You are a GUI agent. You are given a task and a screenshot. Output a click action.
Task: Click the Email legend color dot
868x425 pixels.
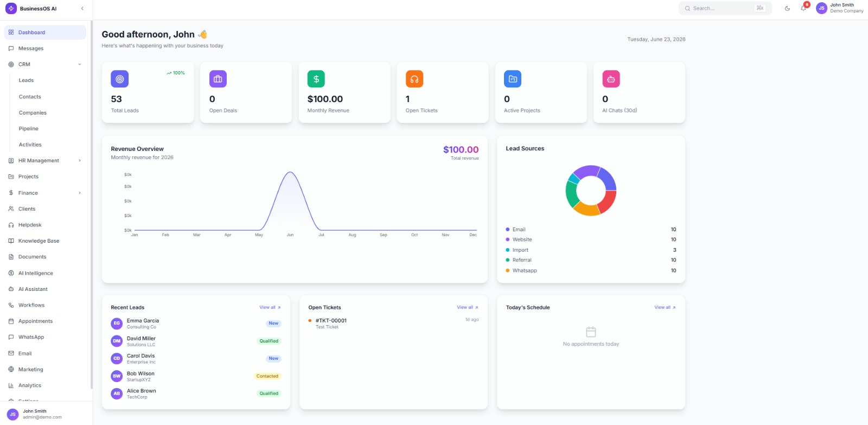pyautogui.click(x=508, y=230)
